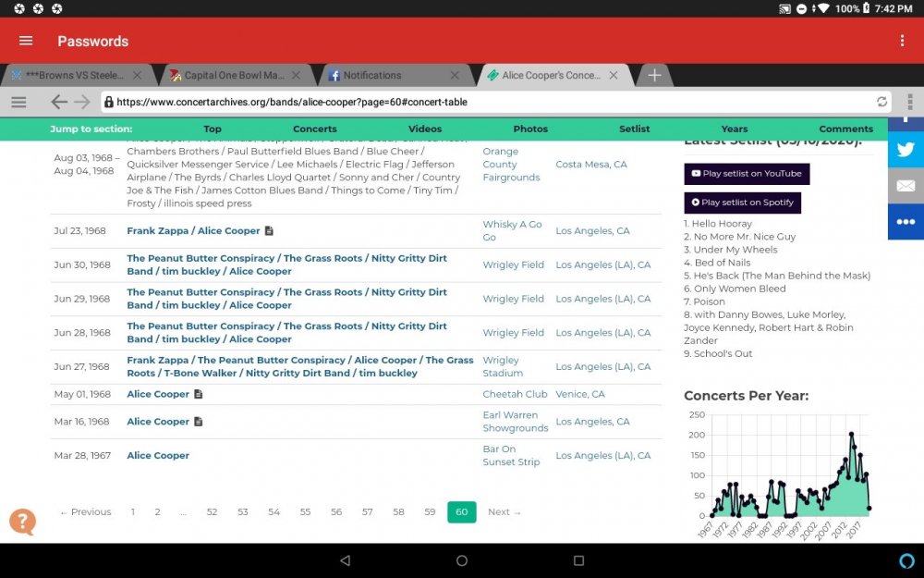Reload the page with refresh icon
The height and width of the screenshot is (578, 924).
tap(881, 102)
